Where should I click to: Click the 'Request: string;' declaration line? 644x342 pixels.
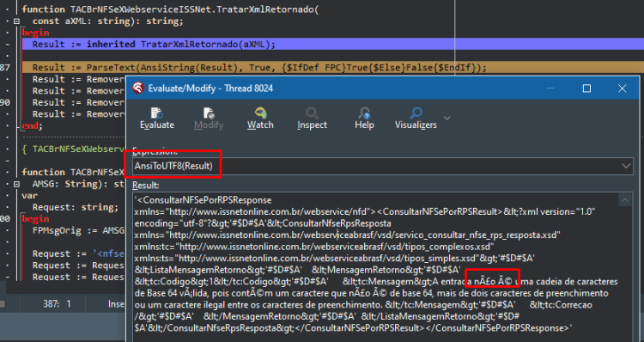76,207
